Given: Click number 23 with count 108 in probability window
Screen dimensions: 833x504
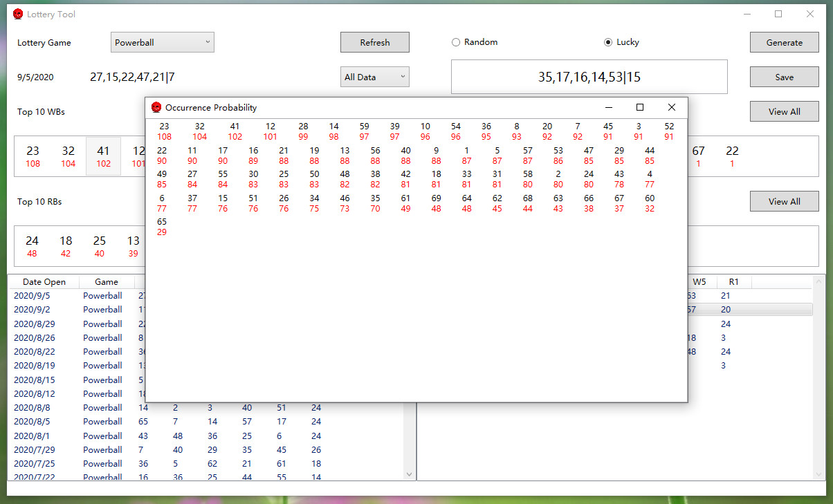Looking at the screenshot, I should pos(164,131).
